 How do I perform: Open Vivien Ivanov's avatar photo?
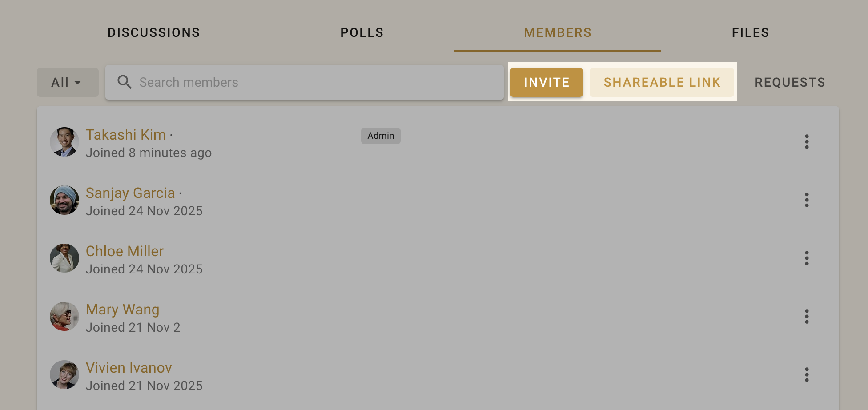pyautogui.click(x=64, y=375)
